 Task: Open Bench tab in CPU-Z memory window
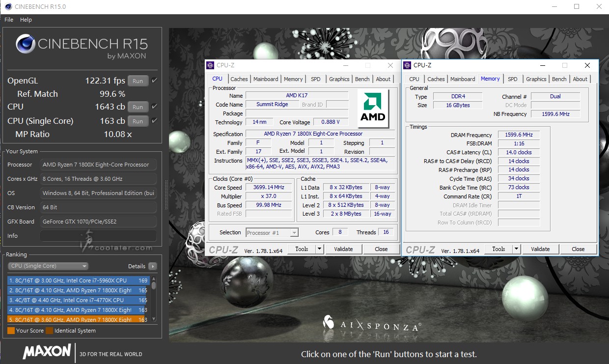559,79
